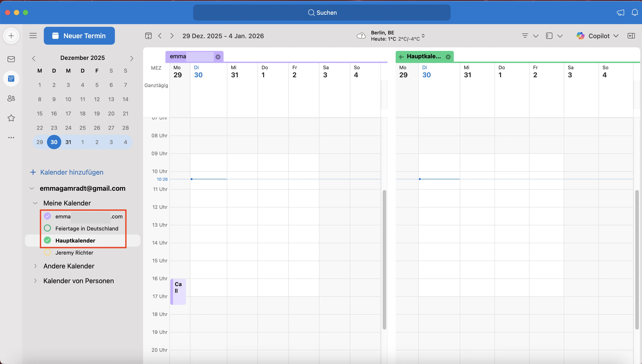Enable Feiertage in Deutschland calendar
Screen dimensions: 642x364
point(47,228)
